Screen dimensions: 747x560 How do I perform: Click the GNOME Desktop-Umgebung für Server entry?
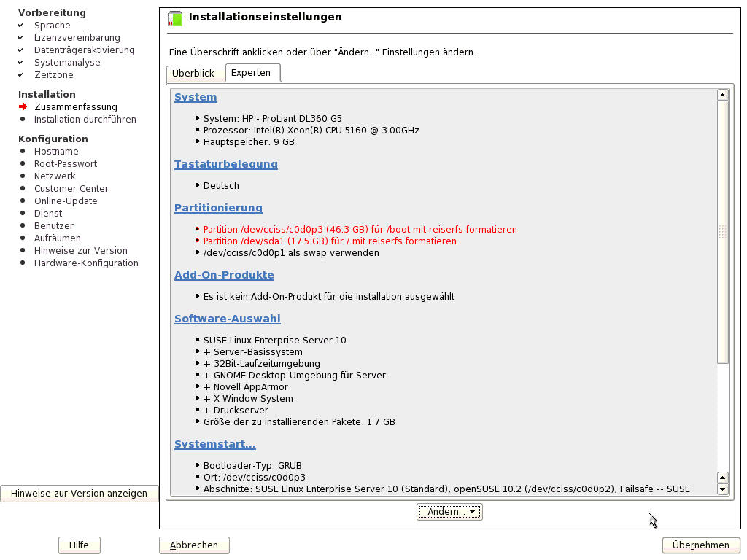(295, 376)
